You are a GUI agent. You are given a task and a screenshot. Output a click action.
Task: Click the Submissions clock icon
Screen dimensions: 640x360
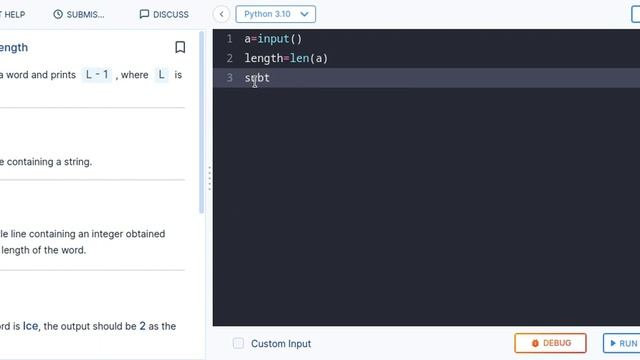[x=58, y=14]
